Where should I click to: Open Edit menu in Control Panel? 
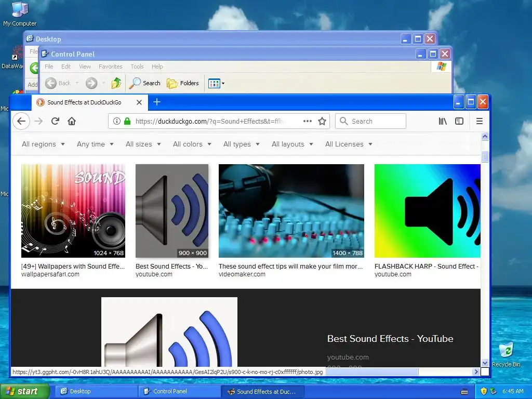[x=66, y=66]
